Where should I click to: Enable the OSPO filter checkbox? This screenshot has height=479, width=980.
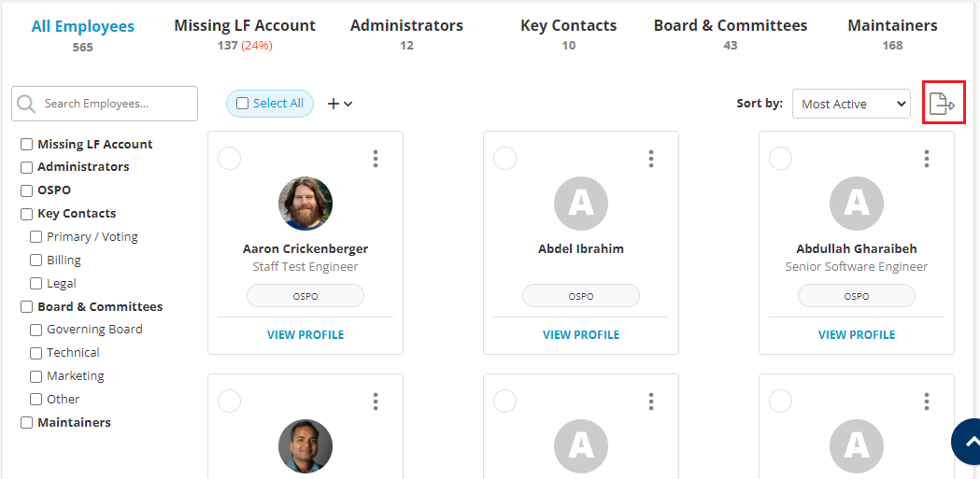27,190
